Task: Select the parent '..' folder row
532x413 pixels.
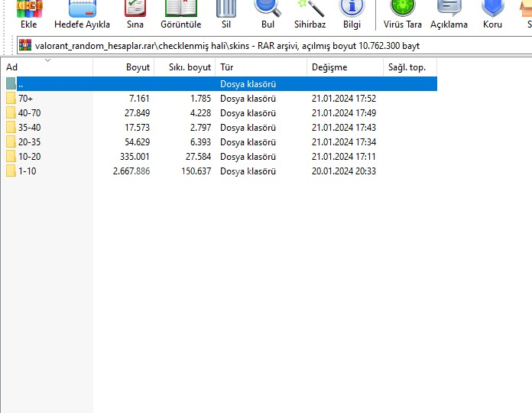Action: pyautogui.click(x=221, y=84)
